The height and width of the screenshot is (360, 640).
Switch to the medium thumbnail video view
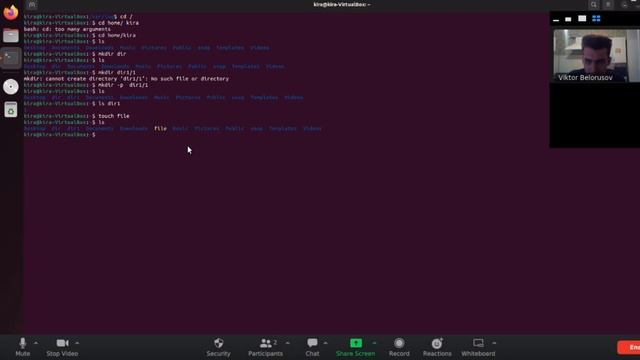point(582,19)
